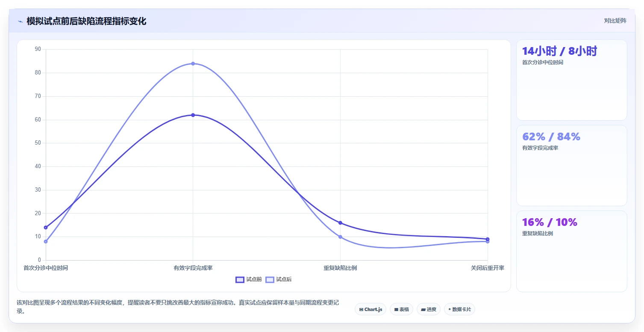Click the 试点后 legend color box
The image size is (644, 332).
[270, 279]
